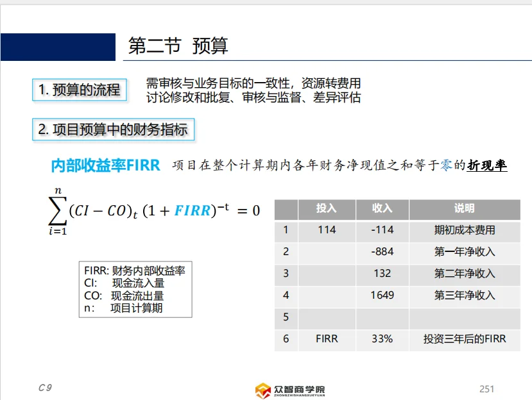Select the 收入 column header
Image resolution: width=532 pixels, height=400 pixels.
382,209
